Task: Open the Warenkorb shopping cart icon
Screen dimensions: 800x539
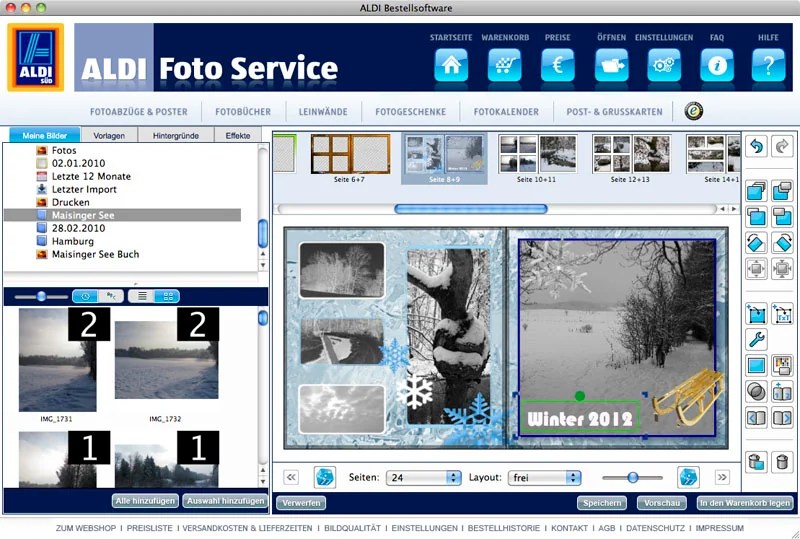Action: click(505, 65)
